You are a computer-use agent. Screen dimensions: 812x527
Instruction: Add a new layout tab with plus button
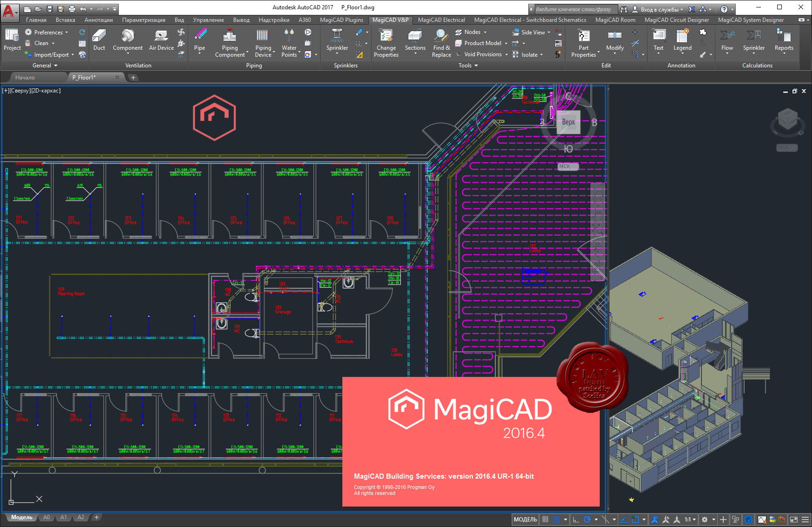tap(97, 517)
